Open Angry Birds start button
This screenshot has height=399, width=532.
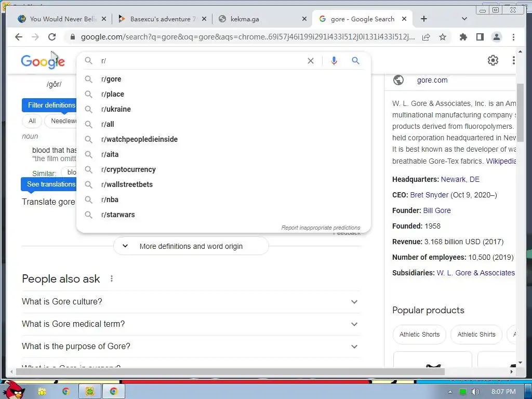[13, 390]
